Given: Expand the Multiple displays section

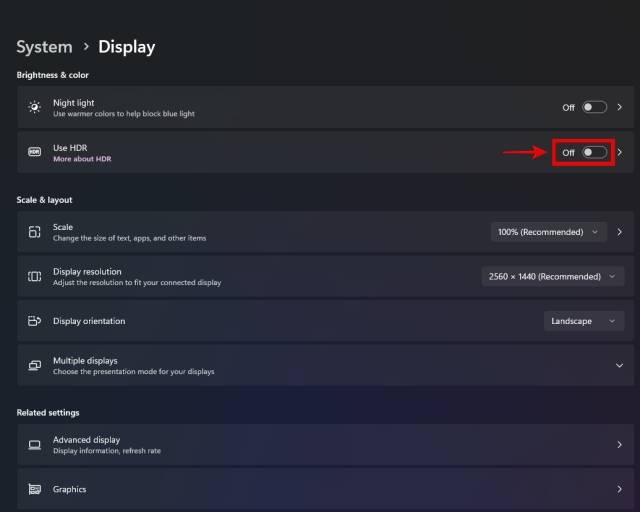Looking at the screenshot, I should click(619, 365).
